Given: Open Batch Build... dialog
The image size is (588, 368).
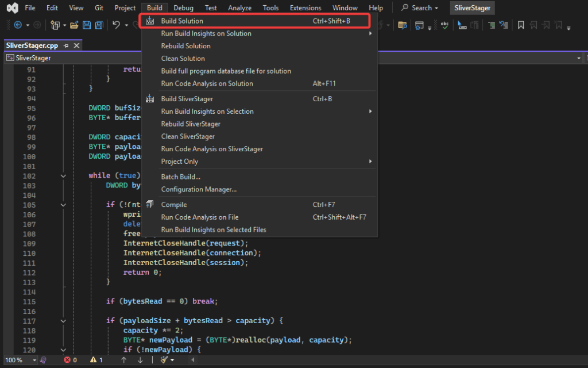Looking at the screenshot, I should coord(260,177).
